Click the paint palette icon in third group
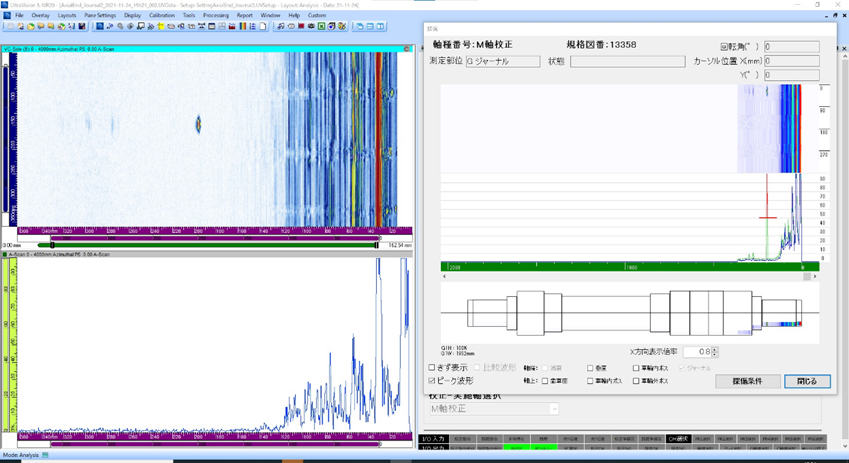Screen dimensions: 849x463 point(342,26)
